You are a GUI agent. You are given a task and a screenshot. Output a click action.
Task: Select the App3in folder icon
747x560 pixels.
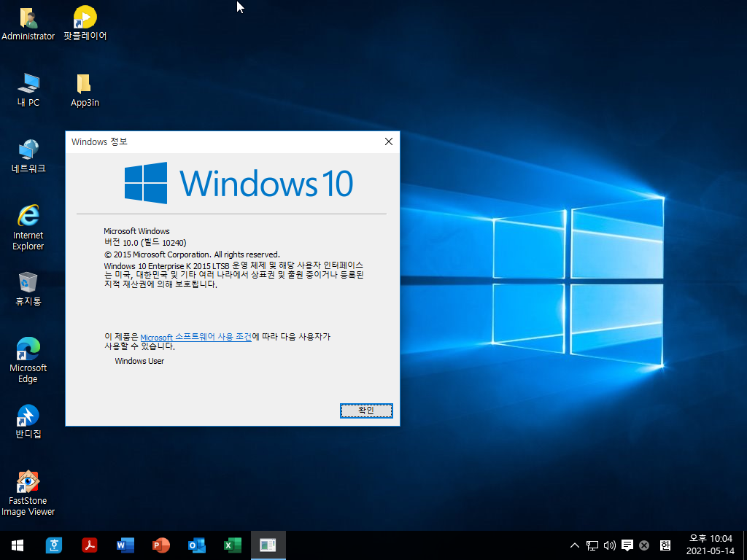[85, 90]
